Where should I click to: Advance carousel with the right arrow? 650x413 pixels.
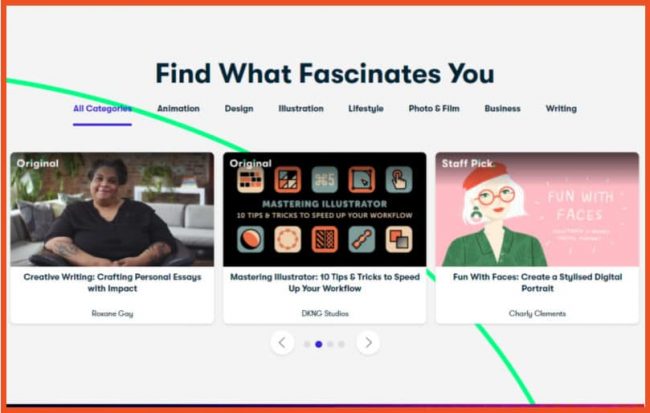(x=368, y=343)
